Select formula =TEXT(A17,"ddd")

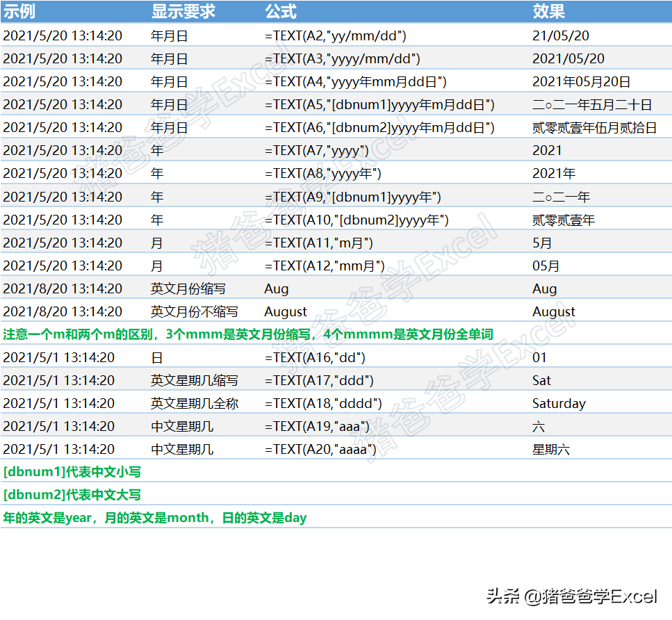point(319,380)
